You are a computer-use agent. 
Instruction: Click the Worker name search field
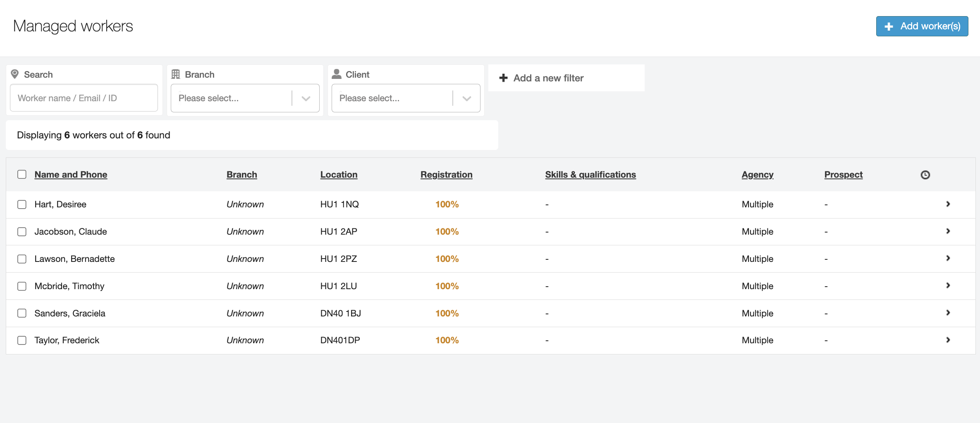coord(84,98)
